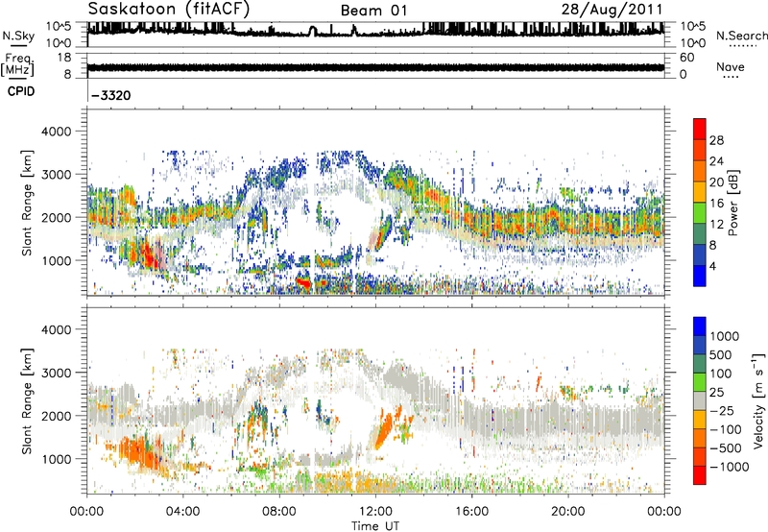Click the "25" label on Velocity colorbar
Viewport: 768px width, 532px height.
(716, 393)
